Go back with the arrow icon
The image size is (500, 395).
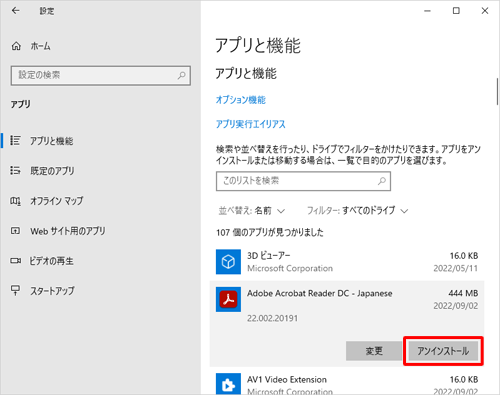point(15,11)
